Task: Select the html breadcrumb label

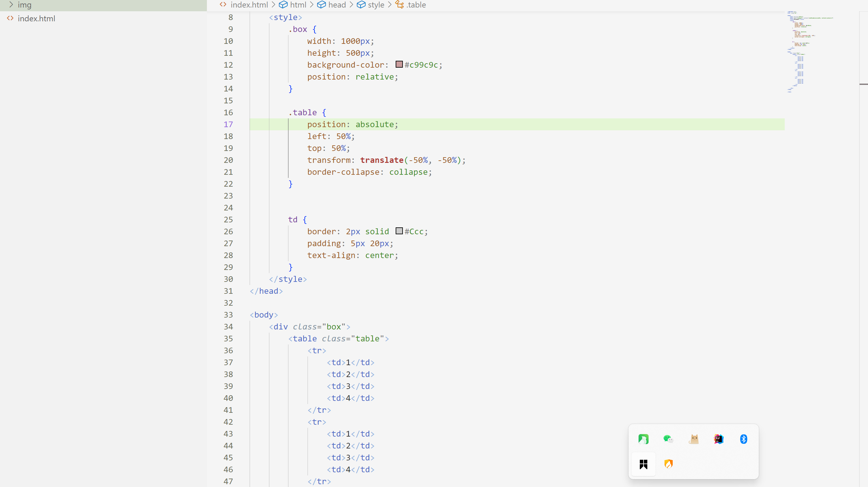Action: (298, 5)
